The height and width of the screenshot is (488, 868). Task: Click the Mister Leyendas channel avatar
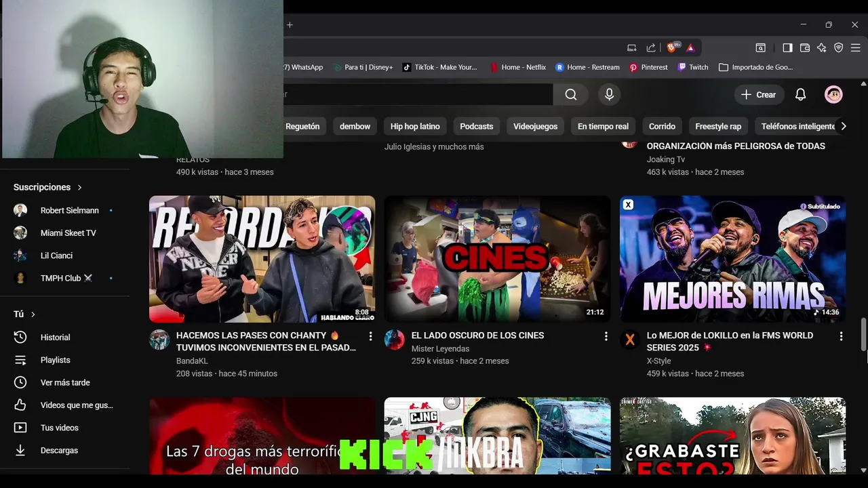tap(395, 340)
